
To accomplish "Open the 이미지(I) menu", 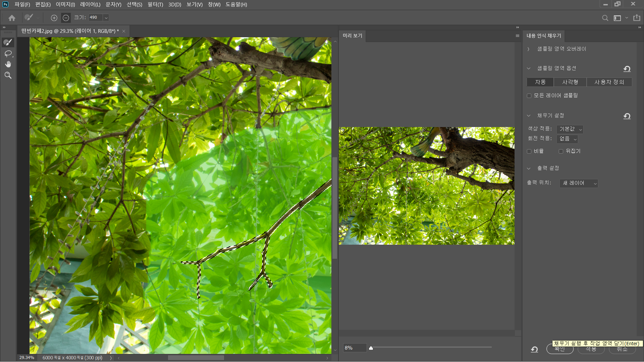I will (65, 4).
